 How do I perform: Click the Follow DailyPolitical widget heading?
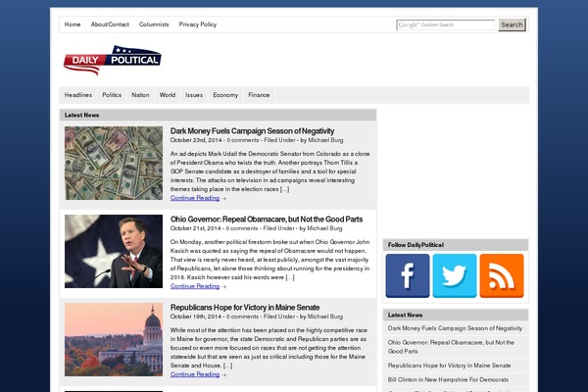point(416,245)
